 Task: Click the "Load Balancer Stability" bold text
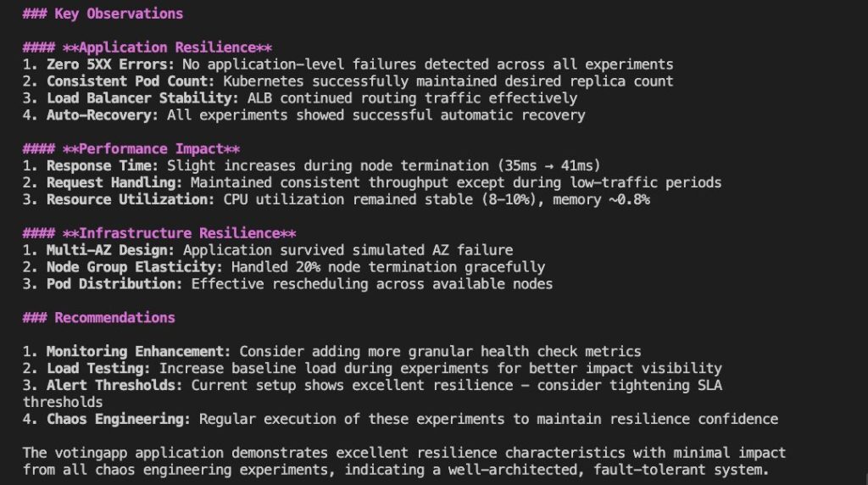click(142, 98)
